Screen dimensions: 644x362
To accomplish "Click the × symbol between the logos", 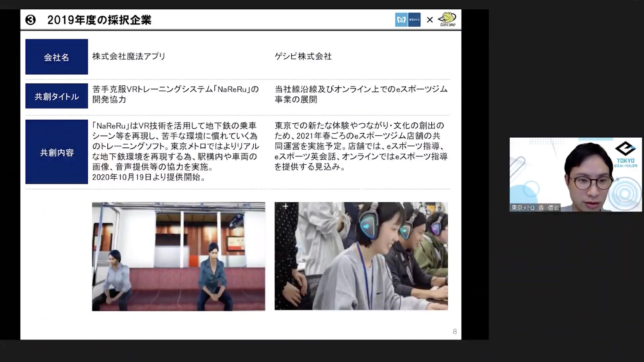I will [x=430, y=20].
